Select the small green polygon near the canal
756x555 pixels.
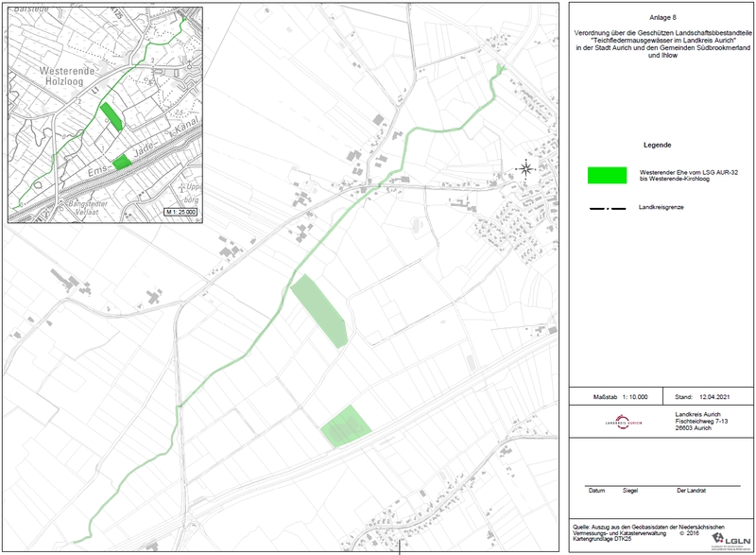345,425
